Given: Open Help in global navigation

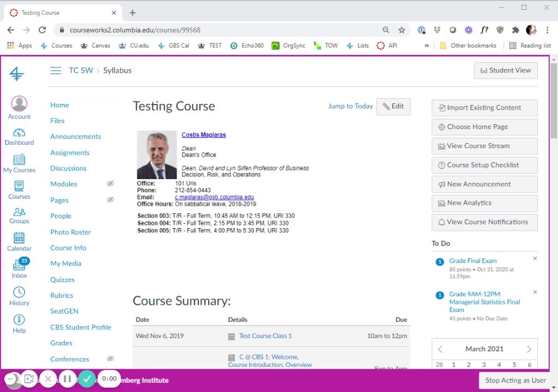Looking at the screenshot, I should click(x=19, y=324).
